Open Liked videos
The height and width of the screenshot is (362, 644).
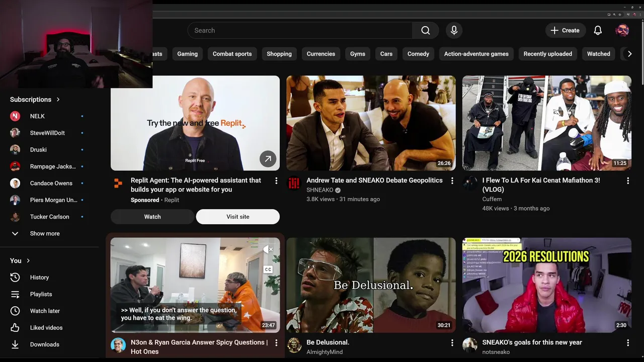[x=47, y=328]
